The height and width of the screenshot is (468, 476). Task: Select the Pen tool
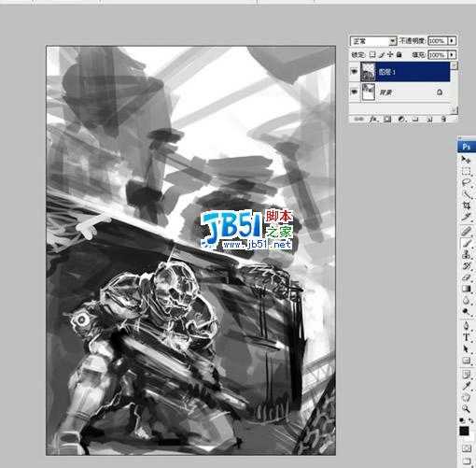click(466, 326)
